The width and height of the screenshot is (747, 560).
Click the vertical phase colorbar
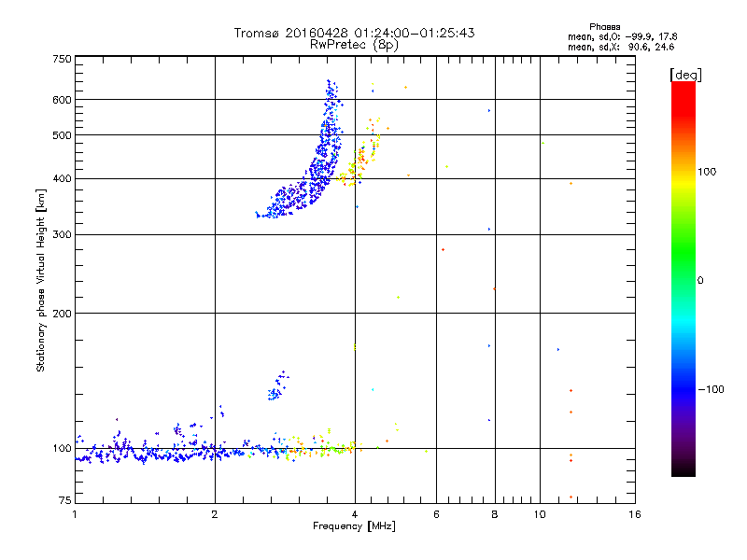[684, 278]
